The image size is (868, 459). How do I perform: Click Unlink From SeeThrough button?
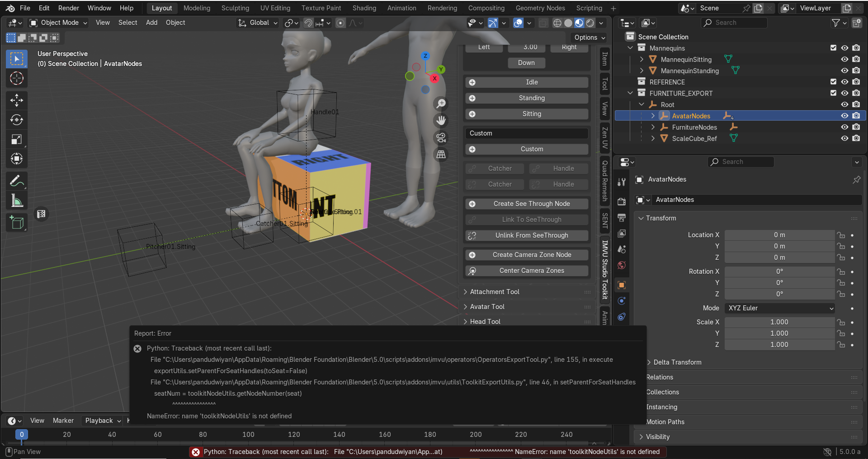[x=527, y=235]
